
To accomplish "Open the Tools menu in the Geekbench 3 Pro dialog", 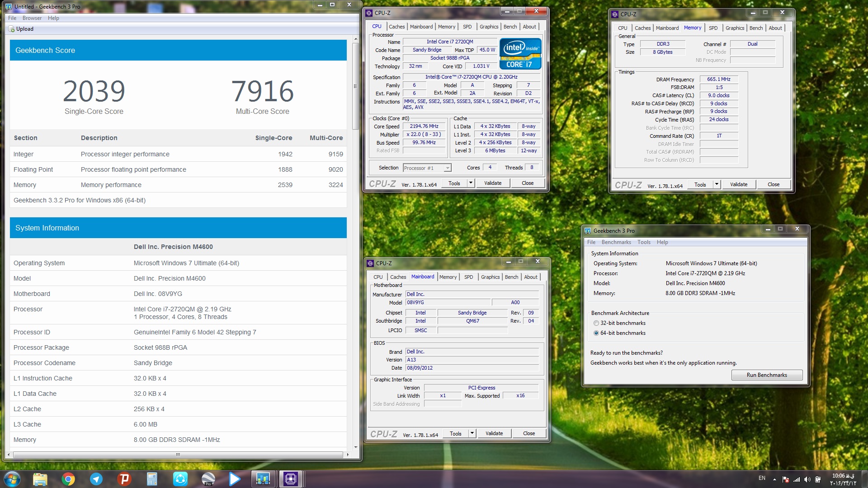I will click(x=644, y=242).
